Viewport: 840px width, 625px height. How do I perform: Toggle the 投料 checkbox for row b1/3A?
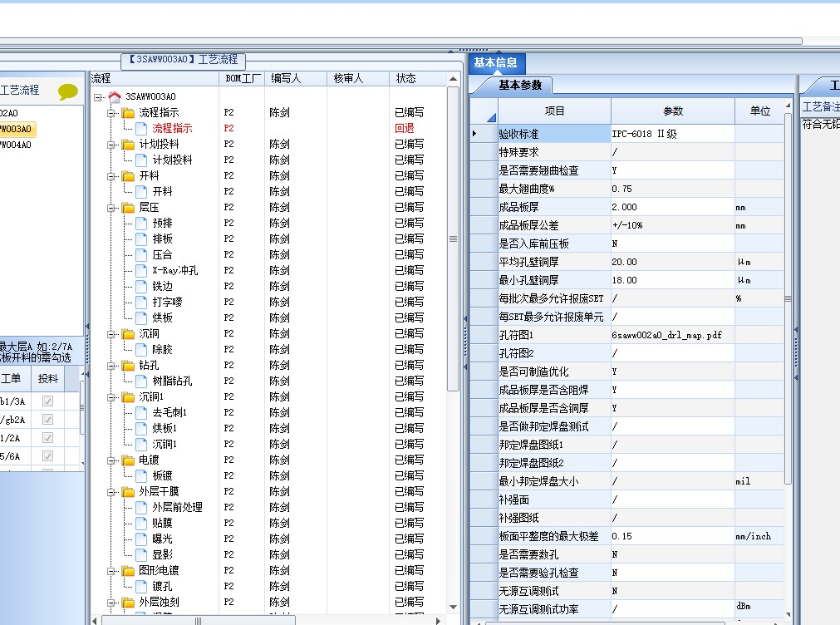pyautogui.click(x=47, y=401)
